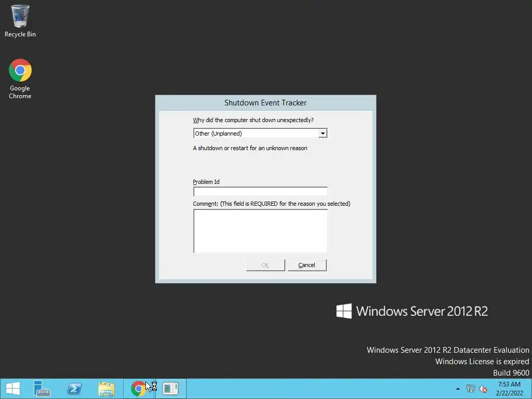The width and height of the screenshot is (532, 399).
Task: Focus the Problem Id input field
Action: click(x=260, y=191)
